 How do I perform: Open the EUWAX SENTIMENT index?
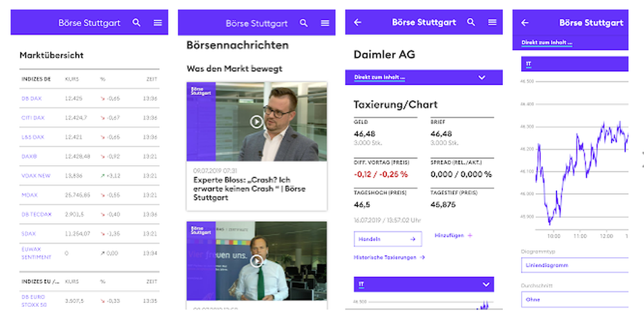pos(36,253)
